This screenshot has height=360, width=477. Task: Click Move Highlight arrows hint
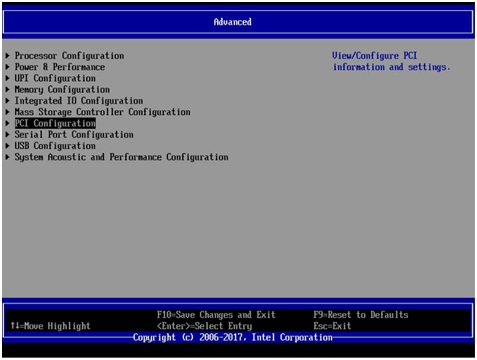[x=50, y=326]
